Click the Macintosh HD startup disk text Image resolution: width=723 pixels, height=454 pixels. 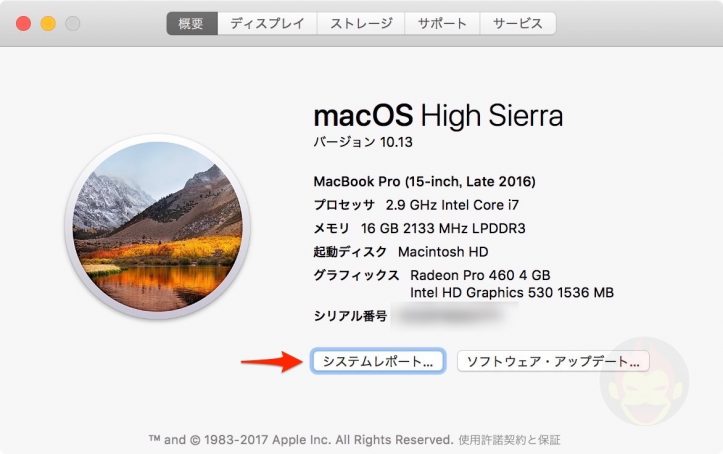point(443,252)
